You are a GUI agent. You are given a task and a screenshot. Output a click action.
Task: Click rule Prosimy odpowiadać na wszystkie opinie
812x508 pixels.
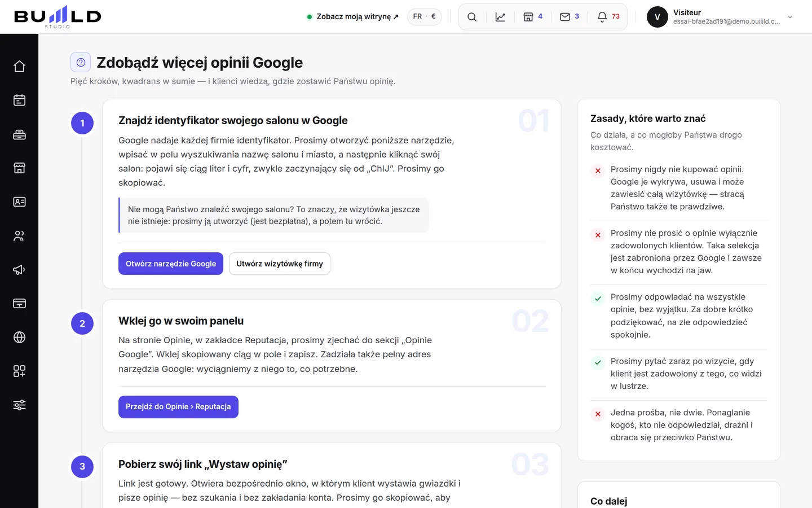pyautogui.click(x=679, y=316)
